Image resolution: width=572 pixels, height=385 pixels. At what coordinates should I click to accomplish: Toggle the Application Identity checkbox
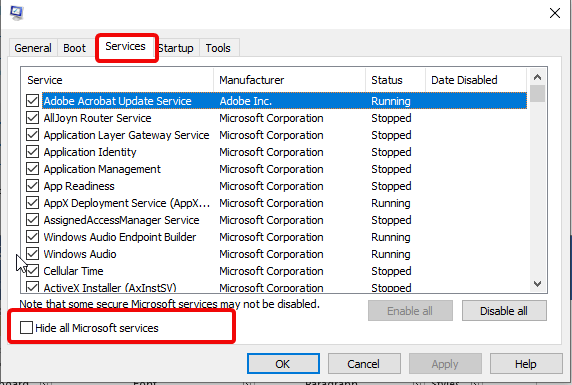click(32, 152)
